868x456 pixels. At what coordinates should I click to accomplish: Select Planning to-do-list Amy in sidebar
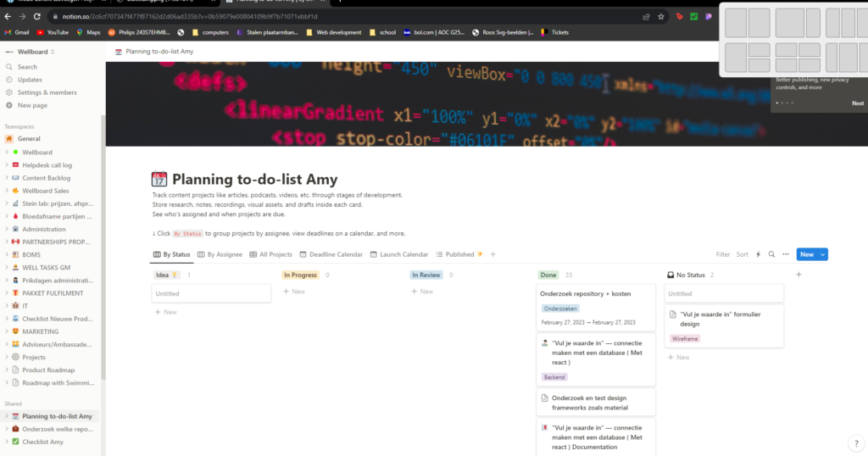click(x=57, y=416)
